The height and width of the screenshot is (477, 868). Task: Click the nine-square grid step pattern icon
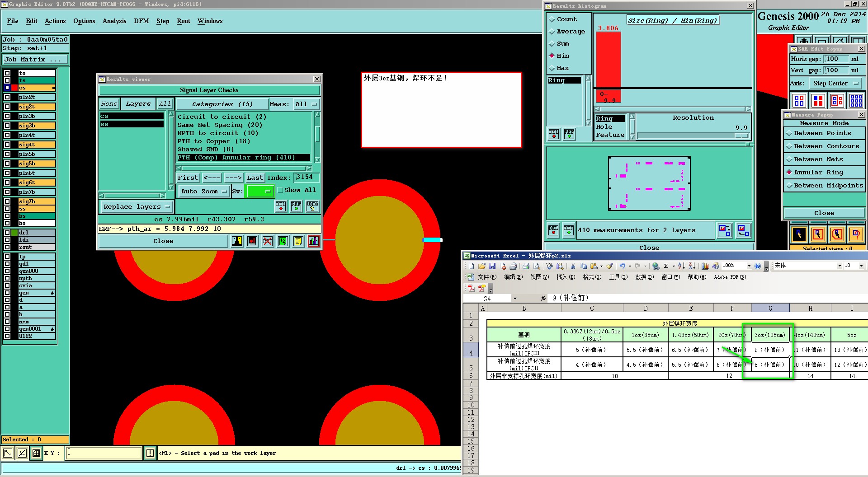[x=856, y=100]
